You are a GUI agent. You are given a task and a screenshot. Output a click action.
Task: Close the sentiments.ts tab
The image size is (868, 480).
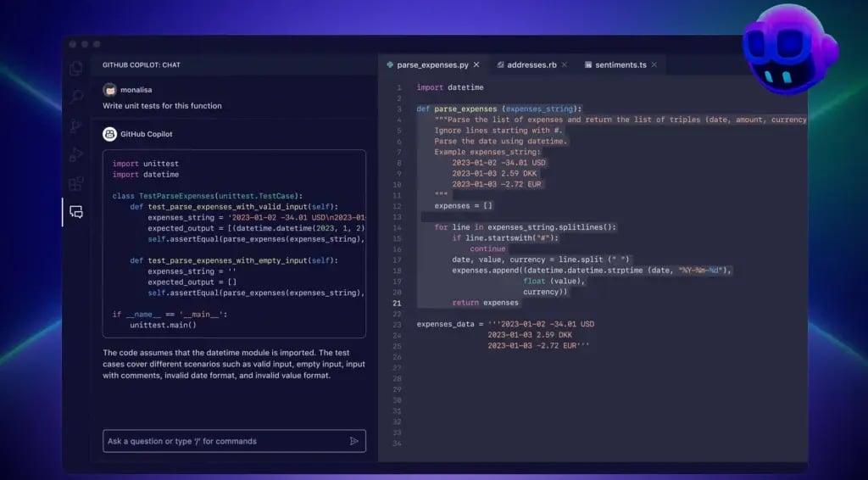pos(654,64)
